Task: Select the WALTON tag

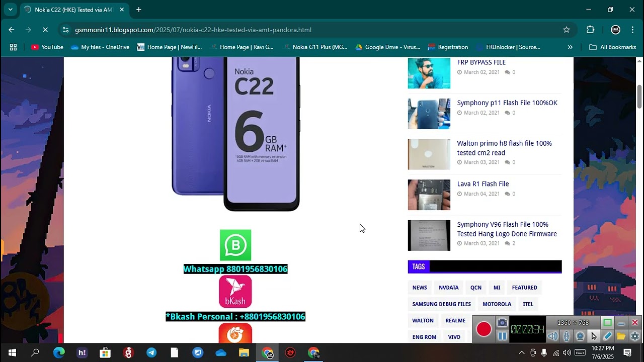Action: pyautogui.click(x=423, y=321)
